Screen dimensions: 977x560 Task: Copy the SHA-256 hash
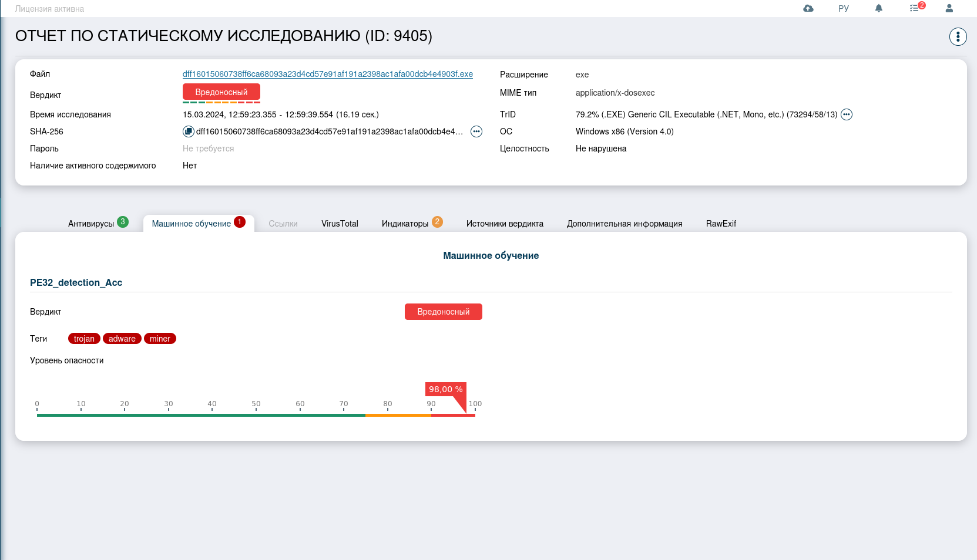click(x=188, y=131)
